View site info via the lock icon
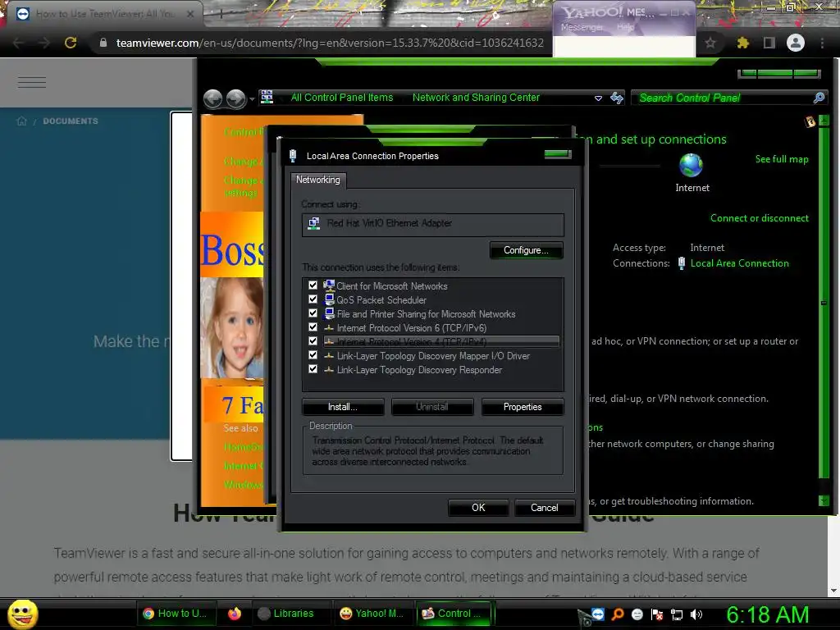 pyautogui.click(x=103, y=43)
